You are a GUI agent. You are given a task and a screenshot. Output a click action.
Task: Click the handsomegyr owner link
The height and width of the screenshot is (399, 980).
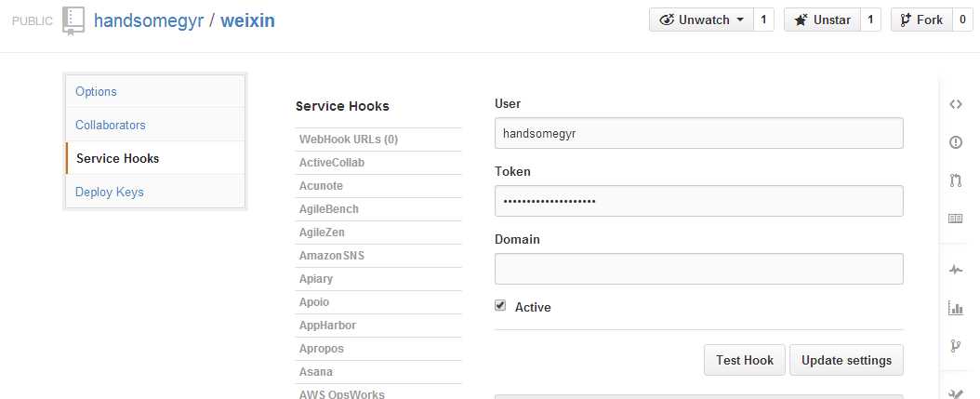coord(151,20)
